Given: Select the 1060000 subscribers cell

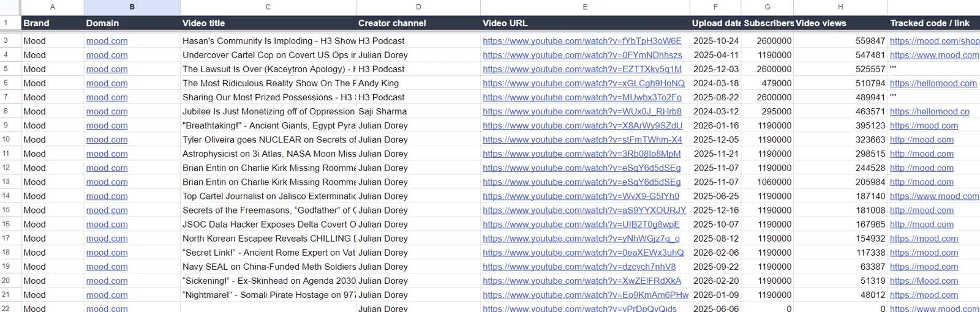Looking at the screenshot, I should pos(767,182).
